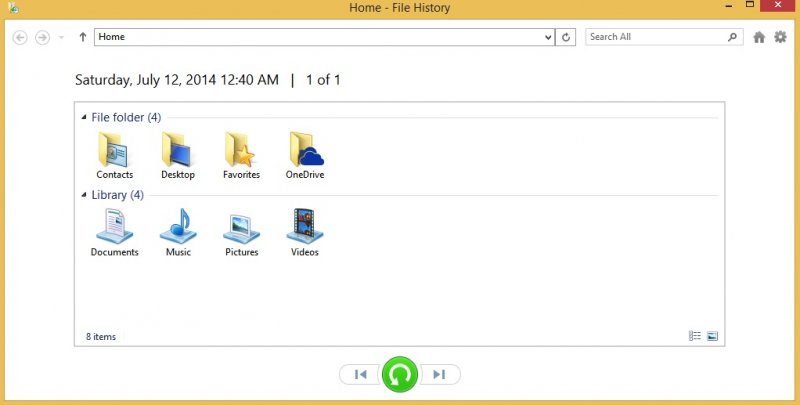Screen dimensions: 800x405
Task: Close the File History window
Action: [x=778, y=5]
